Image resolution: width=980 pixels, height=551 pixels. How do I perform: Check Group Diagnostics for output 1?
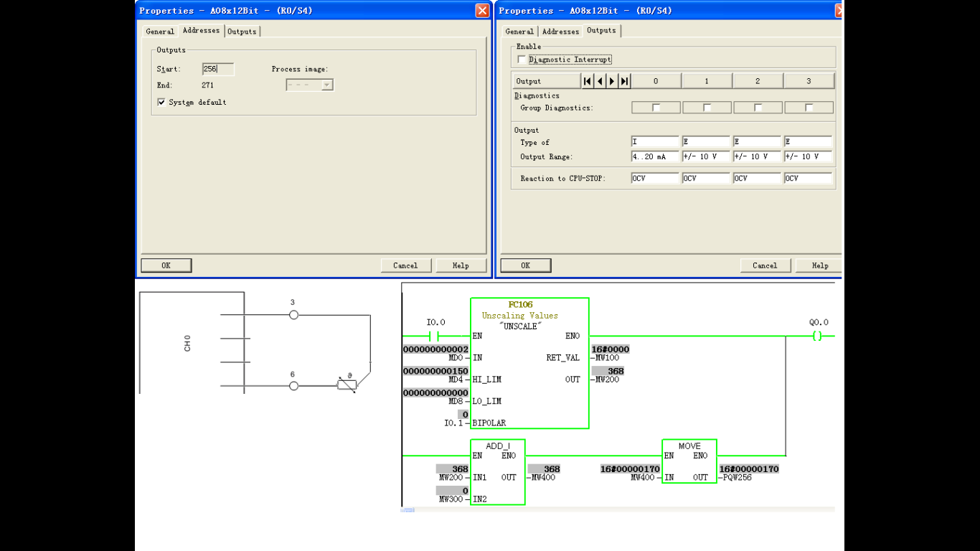point(707,108)
